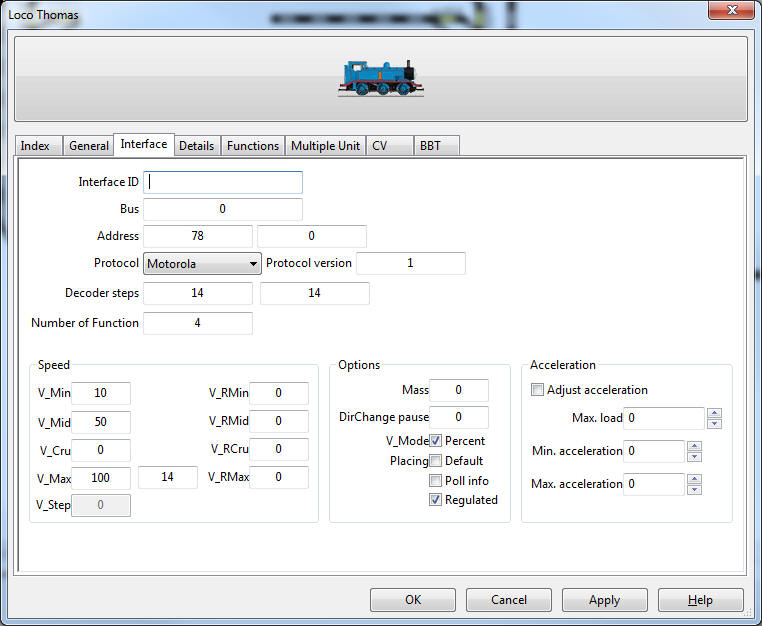Uncheck the V_Mode Percent checkbox
762x626 pixels.
435,441
